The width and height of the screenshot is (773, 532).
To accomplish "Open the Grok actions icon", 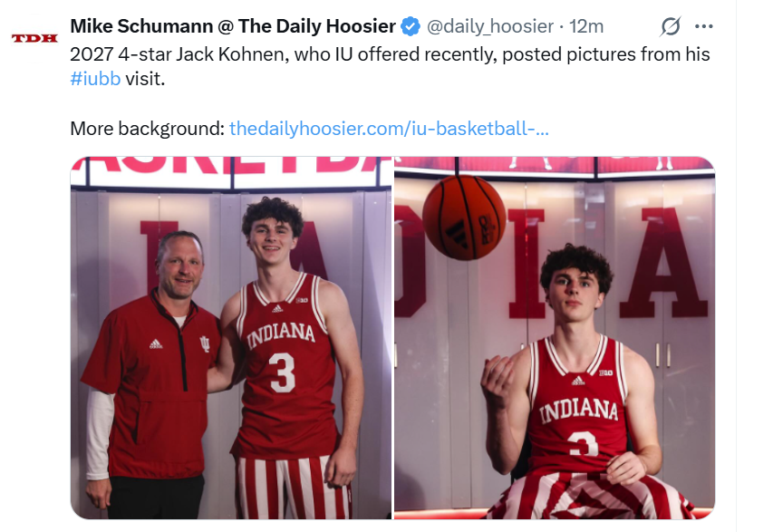I will click(672, 26).
